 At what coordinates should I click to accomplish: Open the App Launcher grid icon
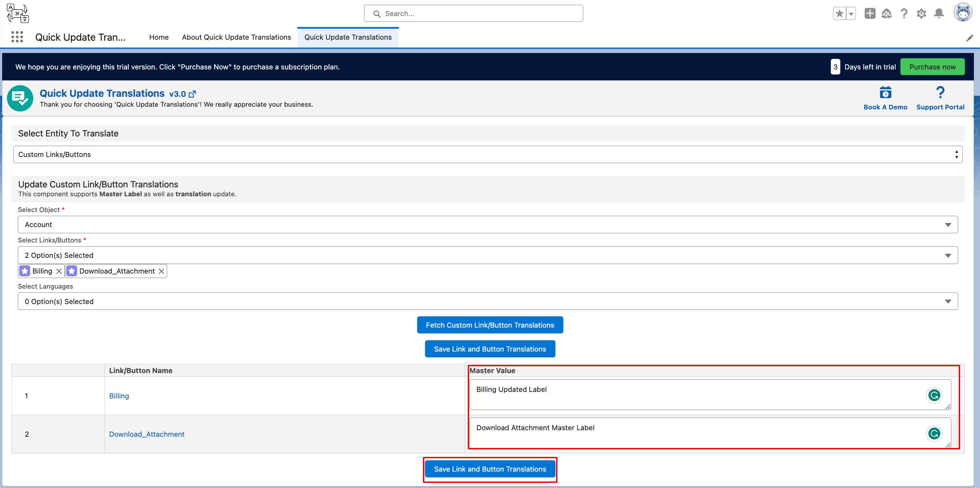tap(17, 37)
